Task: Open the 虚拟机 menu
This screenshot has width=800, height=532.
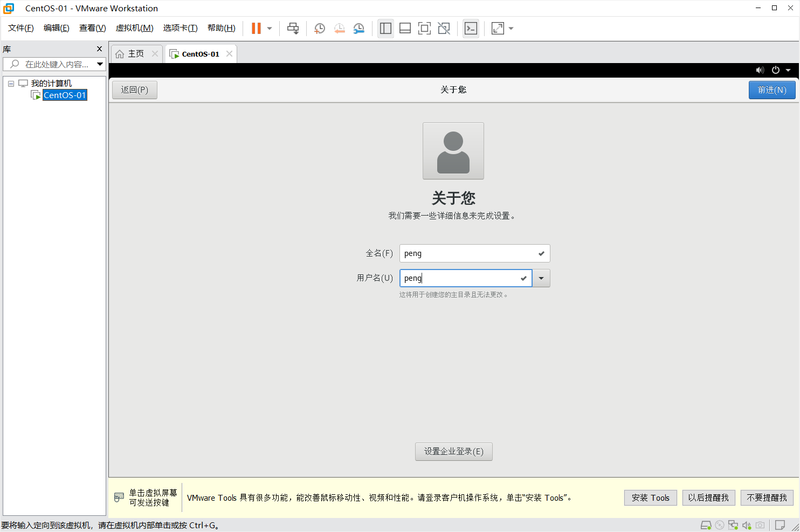Action: point(134,28)
